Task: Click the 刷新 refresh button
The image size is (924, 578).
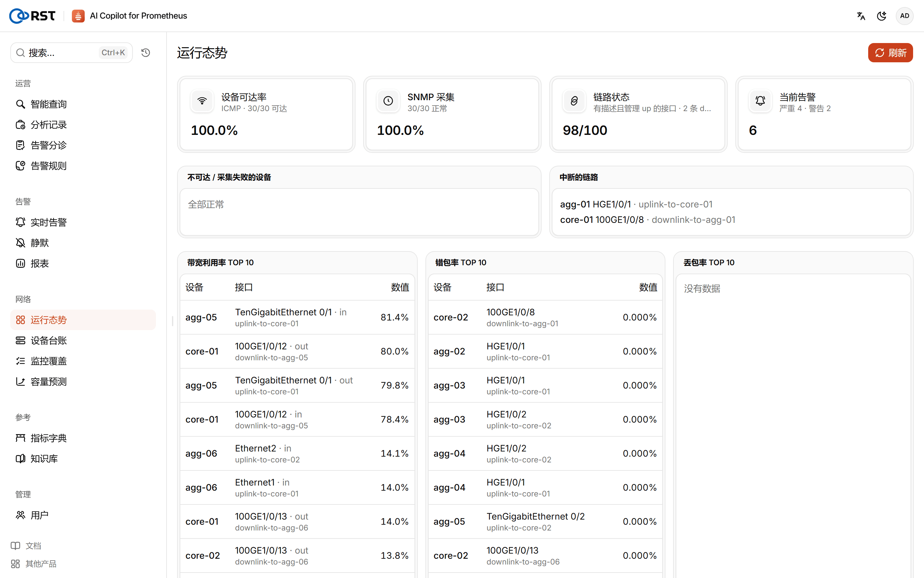Action: 890,52
